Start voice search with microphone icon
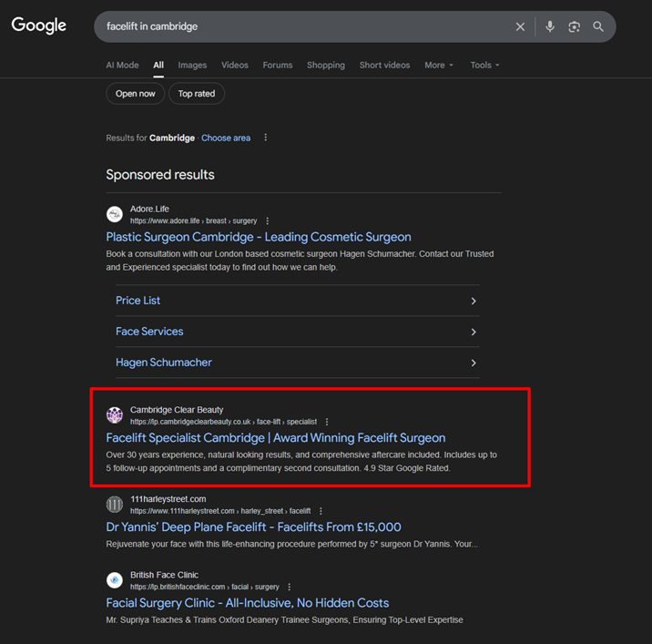 click(550, 26)
